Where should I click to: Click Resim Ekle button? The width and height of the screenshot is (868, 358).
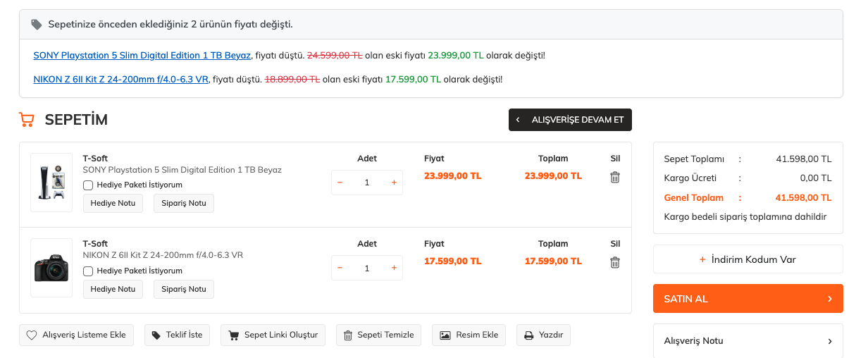[469, 335]
